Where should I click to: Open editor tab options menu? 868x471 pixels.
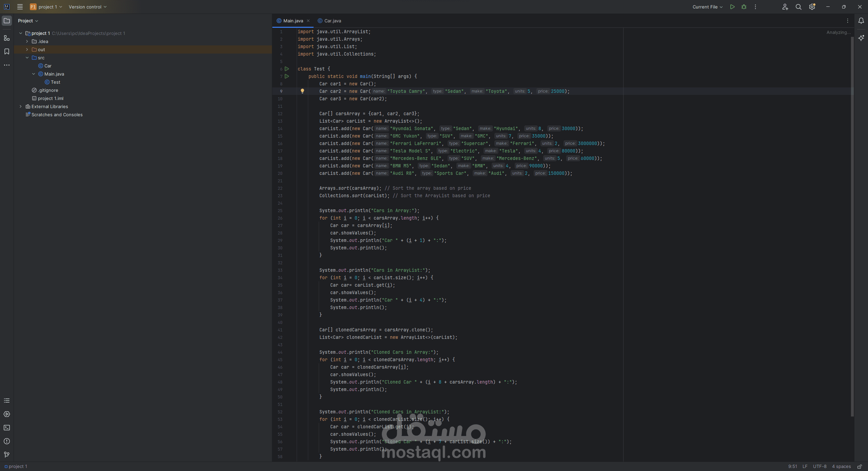click(848, 21)
